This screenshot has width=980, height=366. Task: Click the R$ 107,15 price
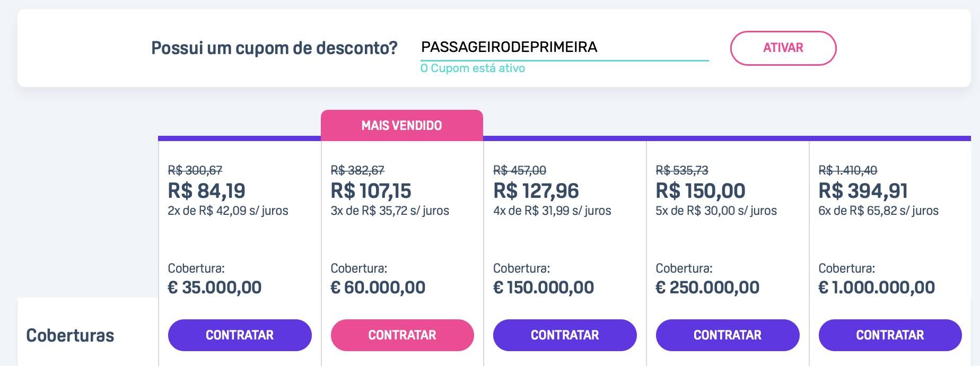tap(371, 191)
